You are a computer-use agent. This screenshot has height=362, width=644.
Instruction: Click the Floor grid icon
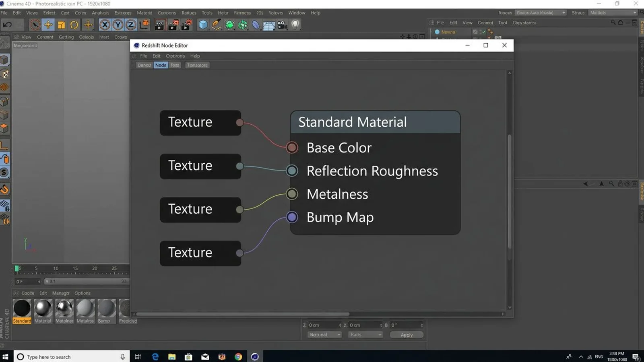269,25
